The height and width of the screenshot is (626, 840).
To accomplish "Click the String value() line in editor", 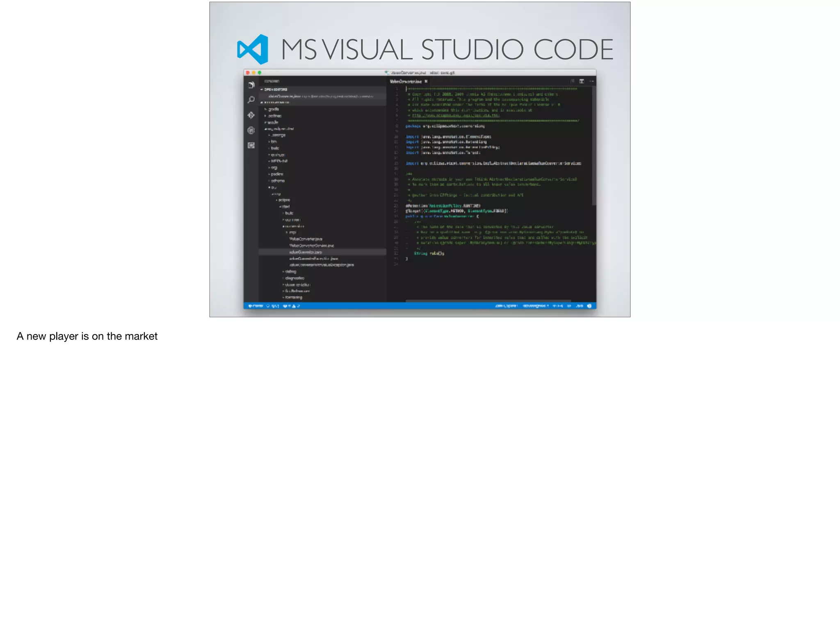I will (x=429, y=253).
